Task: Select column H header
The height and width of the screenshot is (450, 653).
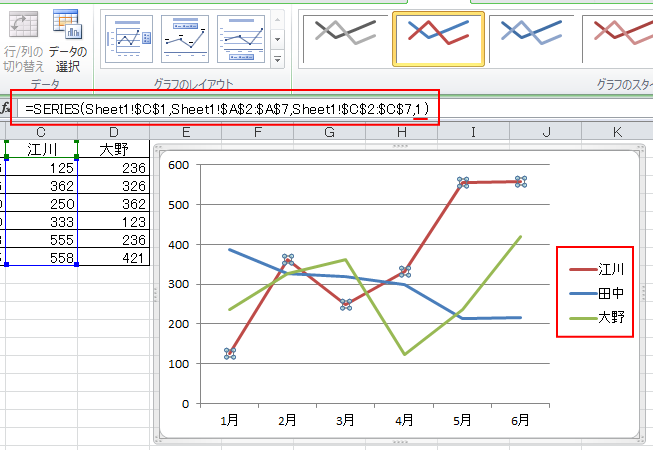Action: 401,132
